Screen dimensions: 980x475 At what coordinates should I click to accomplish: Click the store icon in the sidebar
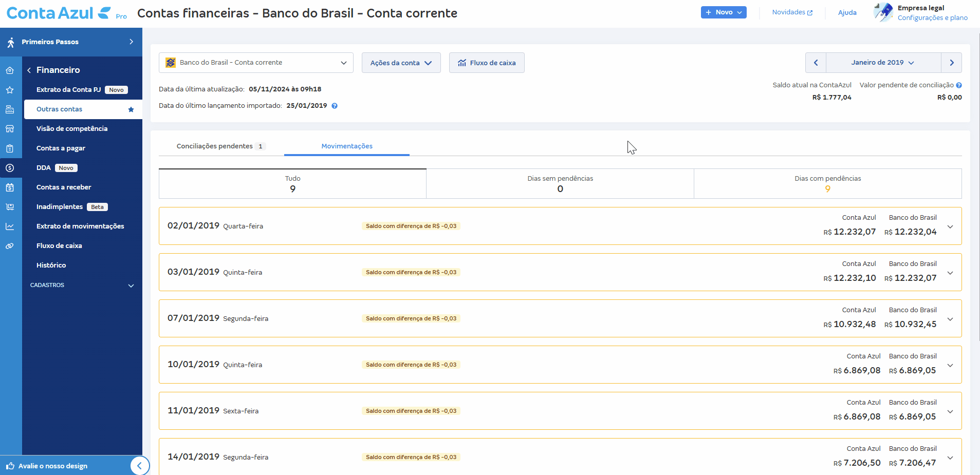[x=10, y=128]
